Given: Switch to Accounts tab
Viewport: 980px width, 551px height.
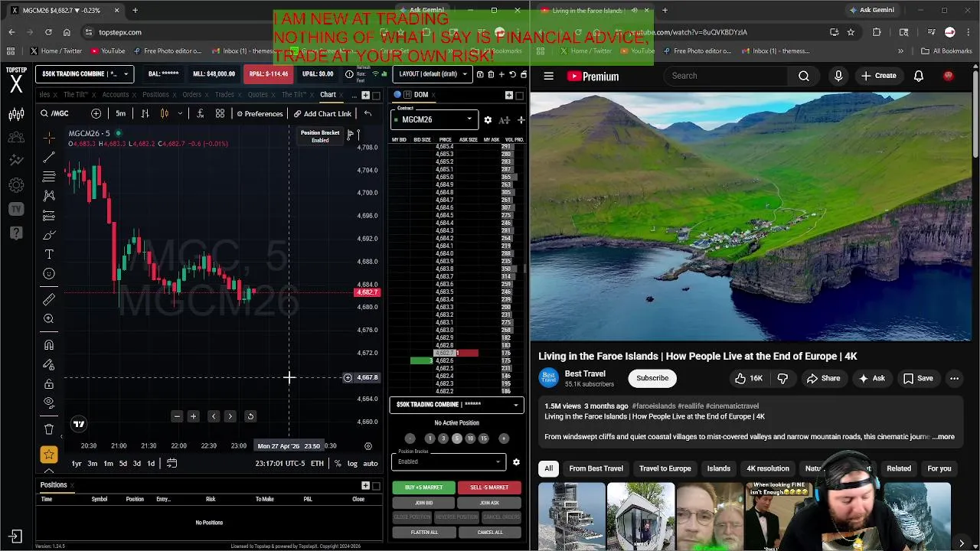Looking at the screenshot, I should [x=116, y=95].
